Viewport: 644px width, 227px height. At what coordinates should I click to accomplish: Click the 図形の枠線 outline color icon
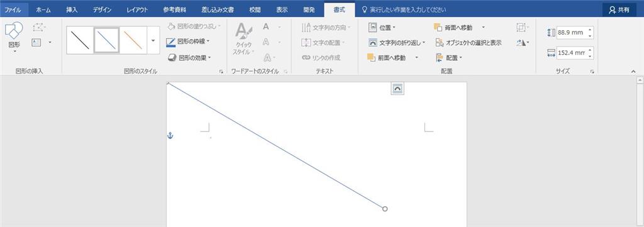pyautogui.click(x=171, y=42)
